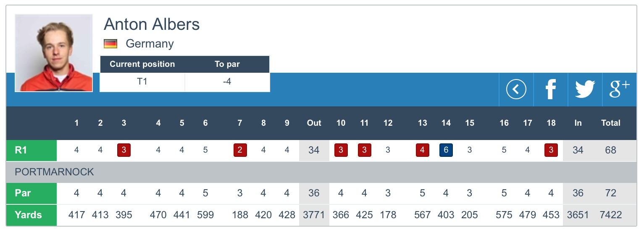Click Anton Albers player photo
The width and height of the screenshot is (644, 230).
tap(54, 53)
